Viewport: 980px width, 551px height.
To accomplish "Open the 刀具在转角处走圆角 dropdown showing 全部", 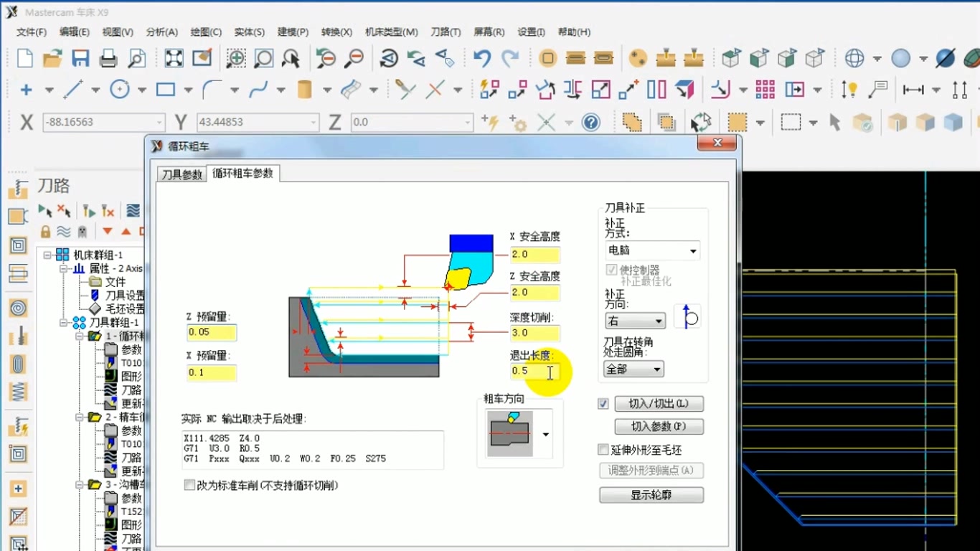I will click(634, 369).
